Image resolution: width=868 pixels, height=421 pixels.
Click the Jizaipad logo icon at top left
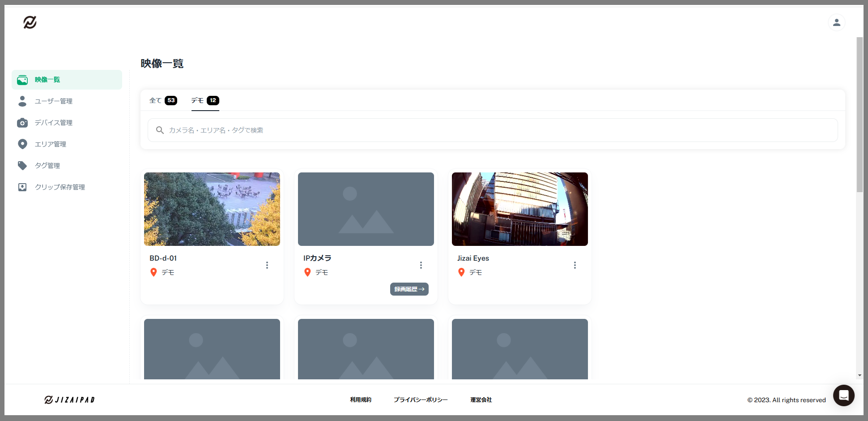[30, 22]
